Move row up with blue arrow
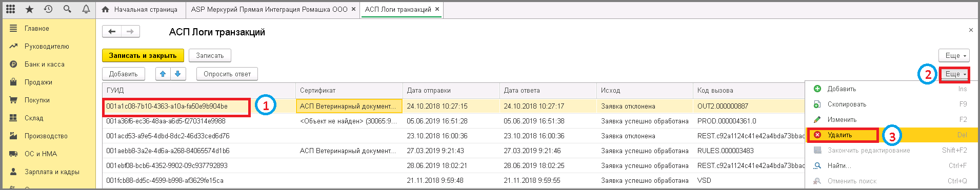Image resolution: width=980 pixels, height=190 pixels. coord(163,74)
